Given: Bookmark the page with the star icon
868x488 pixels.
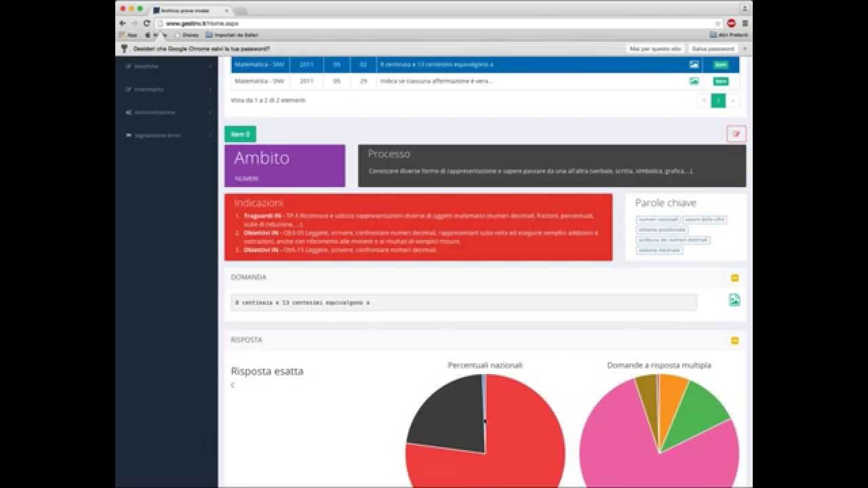Looking at the screenshot, I should click(718, 23).
